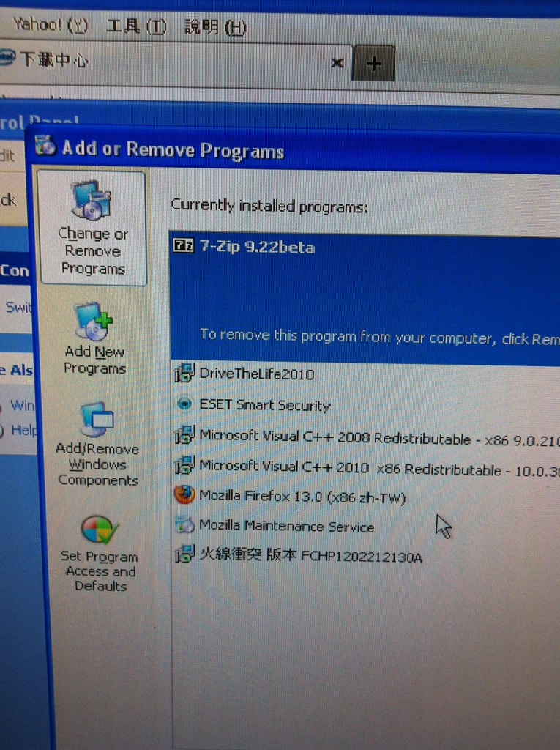Select the 7-Zip 9.22beta entry
The image size is (560, 750).
365,299
